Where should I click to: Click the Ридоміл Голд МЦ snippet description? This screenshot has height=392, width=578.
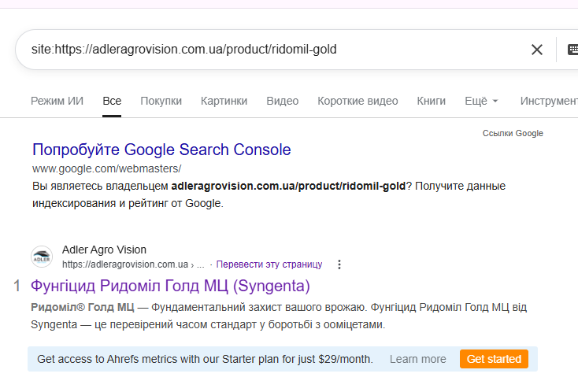[279, 316]
